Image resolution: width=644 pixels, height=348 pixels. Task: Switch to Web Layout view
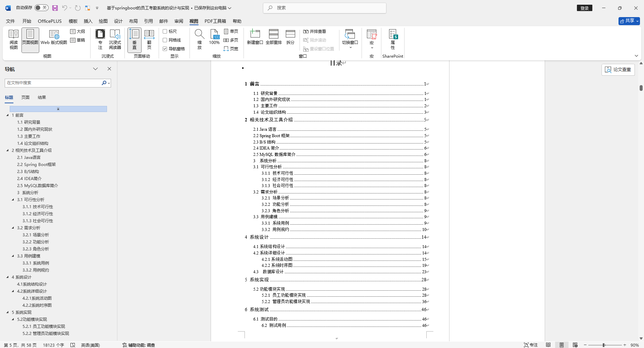(54, 38)
